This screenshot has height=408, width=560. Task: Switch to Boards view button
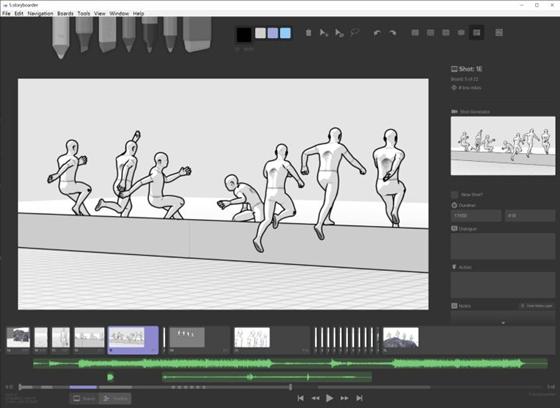[84, 398]
